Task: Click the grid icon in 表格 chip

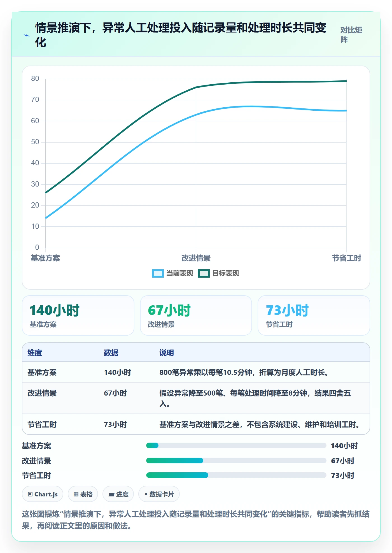Action: point(76,494)
